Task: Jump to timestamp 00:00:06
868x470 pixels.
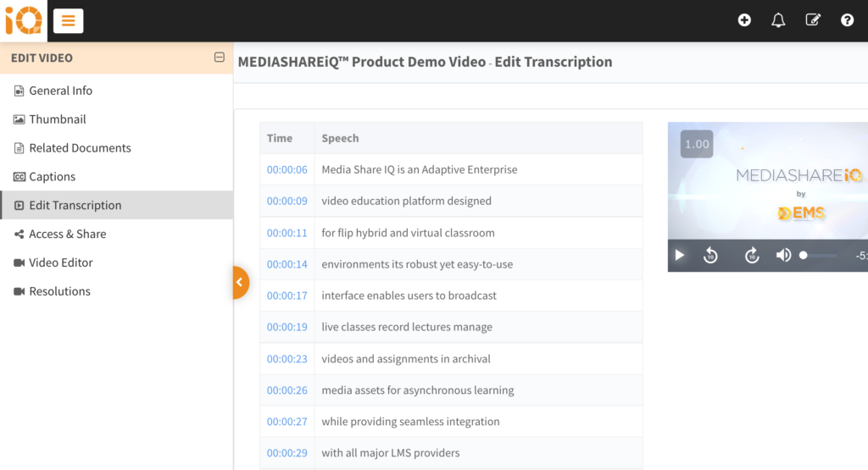Action: click(x=287, y=169)
